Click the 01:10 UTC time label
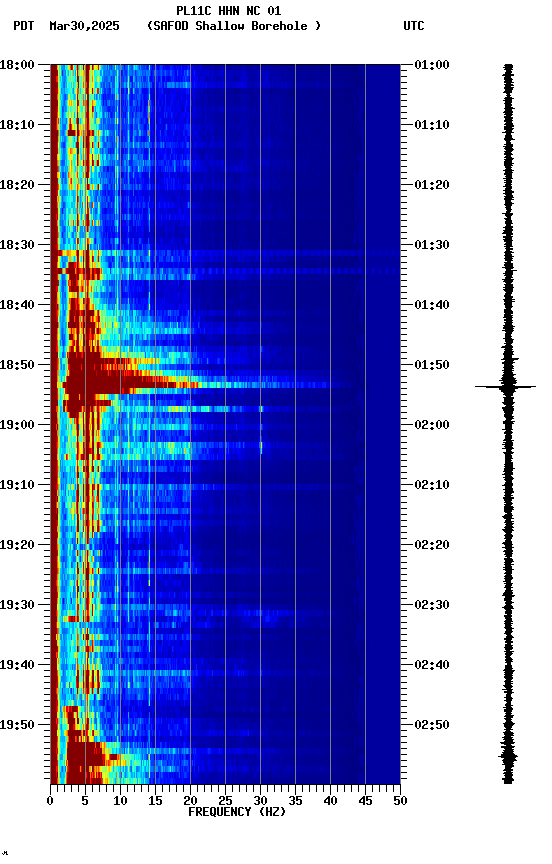The image size is (552, 864). click(x=432, y=125)
